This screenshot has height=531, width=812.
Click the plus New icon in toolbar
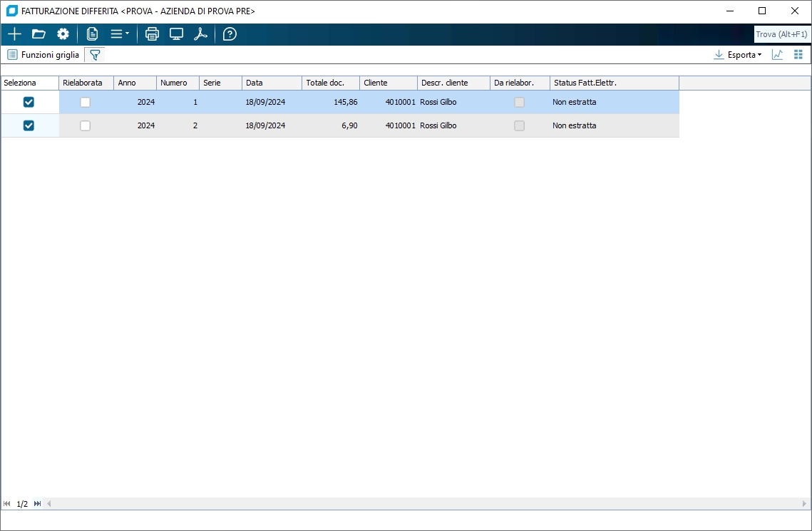(14, 34)
